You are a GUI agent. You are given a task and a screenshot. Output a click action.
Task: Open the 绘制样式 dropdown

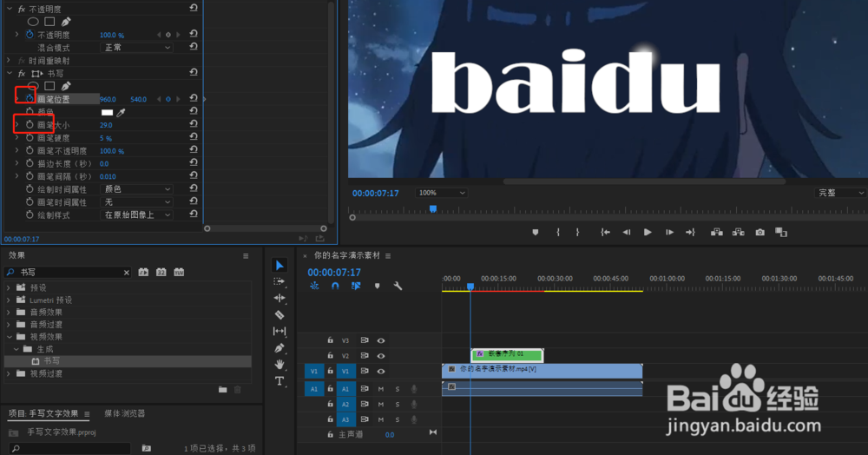point(137,214)
